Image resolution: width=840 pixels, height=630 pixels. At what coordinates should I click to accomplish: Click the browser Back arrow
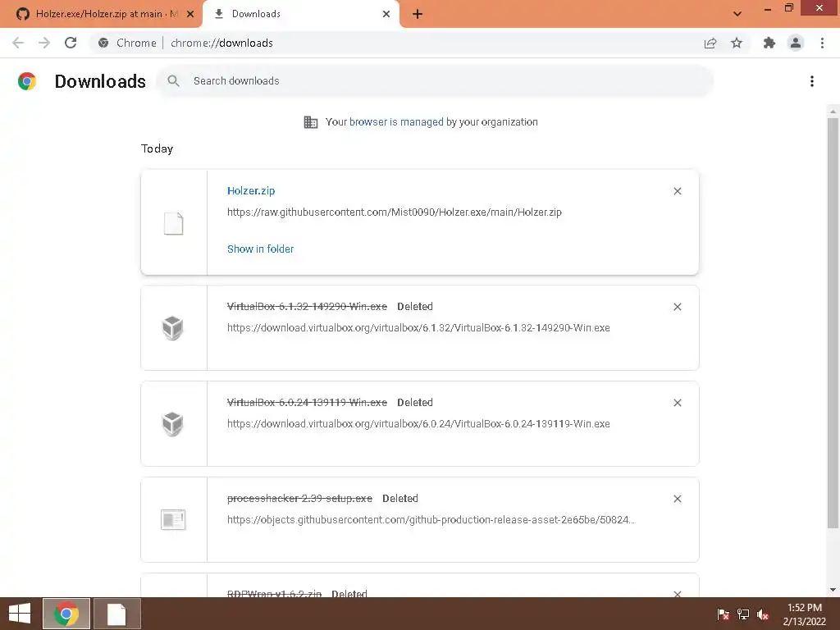pyautogui.click(x=18, y=43)
